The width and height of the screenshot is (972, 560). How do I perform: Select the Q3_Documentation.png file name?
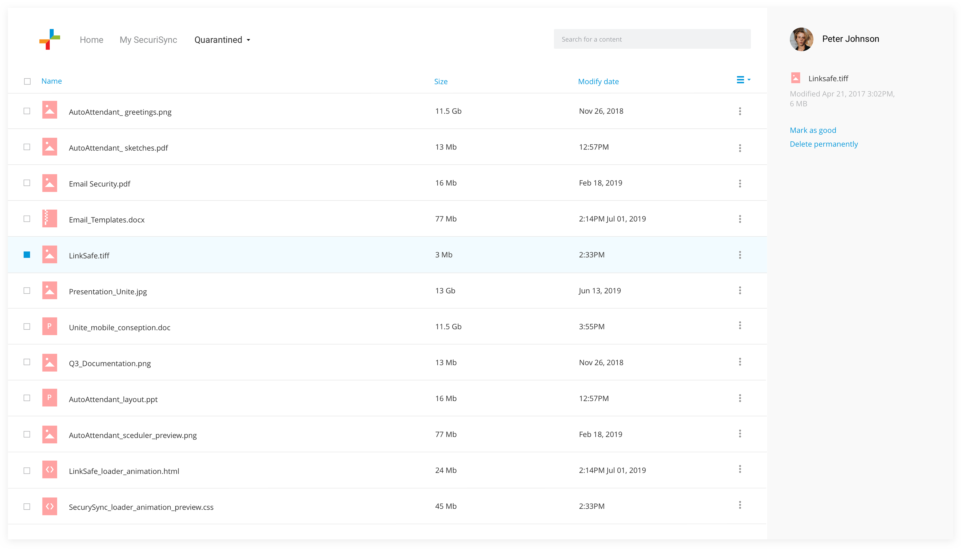(x=110, y=363)
